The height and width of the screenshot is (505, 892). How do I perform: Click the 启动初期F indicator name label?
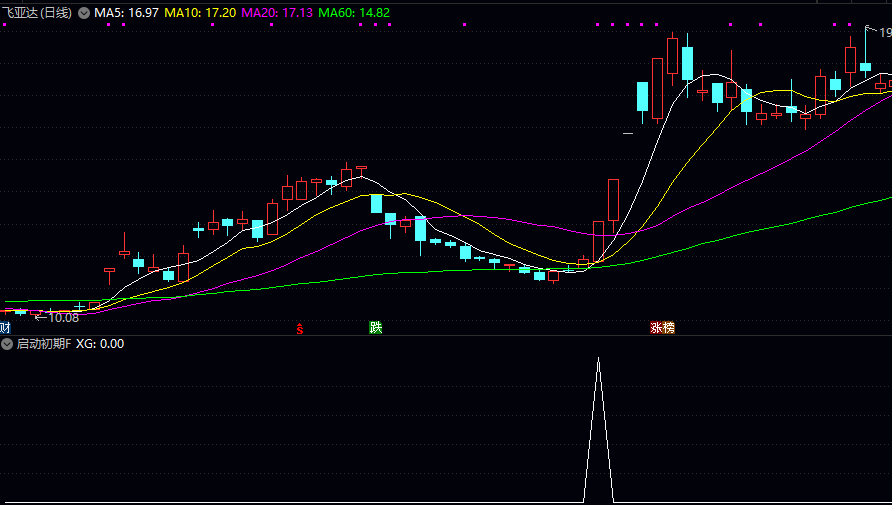click(43, 343)
